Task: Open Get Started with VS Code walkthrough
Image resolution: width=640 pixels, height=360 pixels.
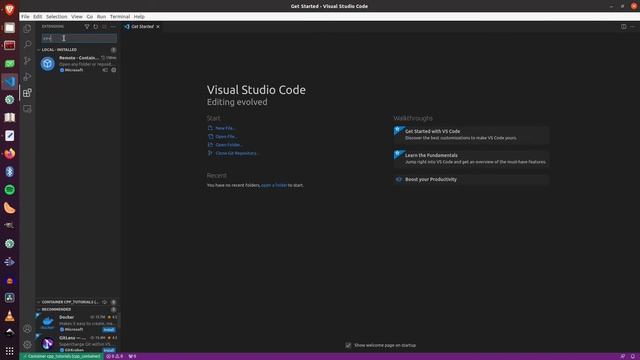Action: 471,135
